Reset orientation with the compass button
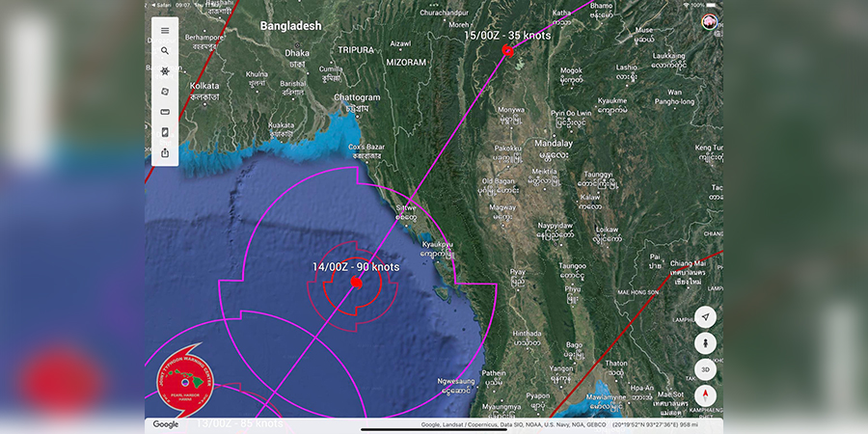The image size is (868, 434). coord(705,395)
